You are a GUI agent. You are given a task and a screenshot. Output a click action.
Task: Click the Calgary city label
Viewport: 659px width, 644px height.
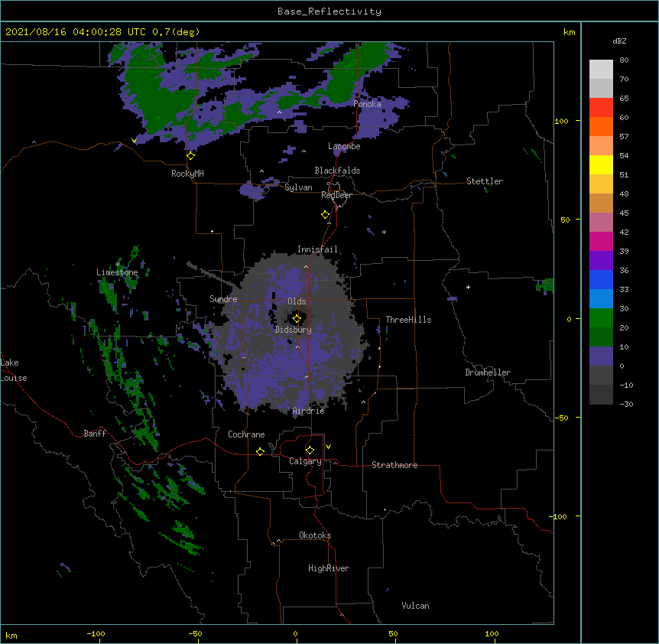click(x=305, y=461)
